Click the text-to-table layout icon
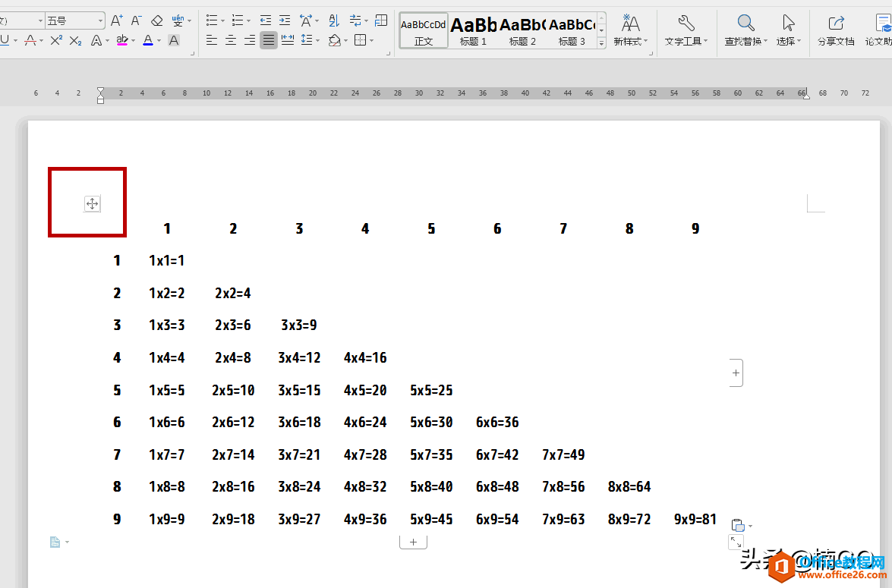This screenshot has width=892, height=588. pyautogui.click(x=381, y=21)
